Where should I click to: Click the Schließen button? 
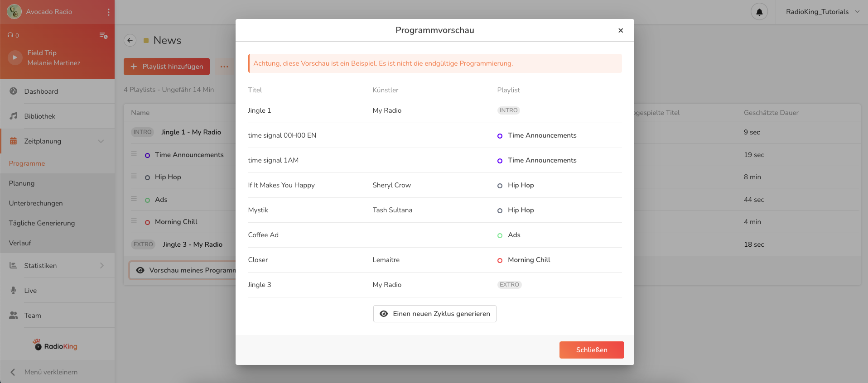(x=592, y=350)
